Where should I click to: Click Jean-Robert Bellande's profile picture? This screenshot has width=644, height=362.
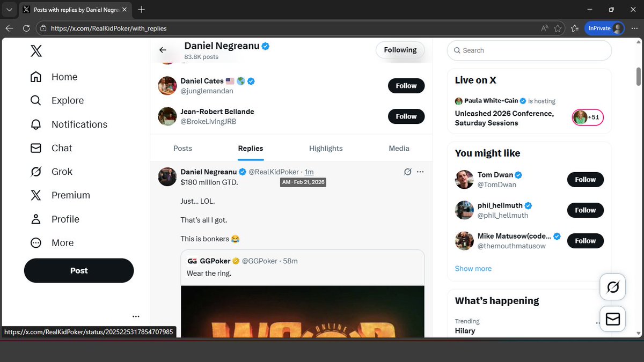click(167, 116)
